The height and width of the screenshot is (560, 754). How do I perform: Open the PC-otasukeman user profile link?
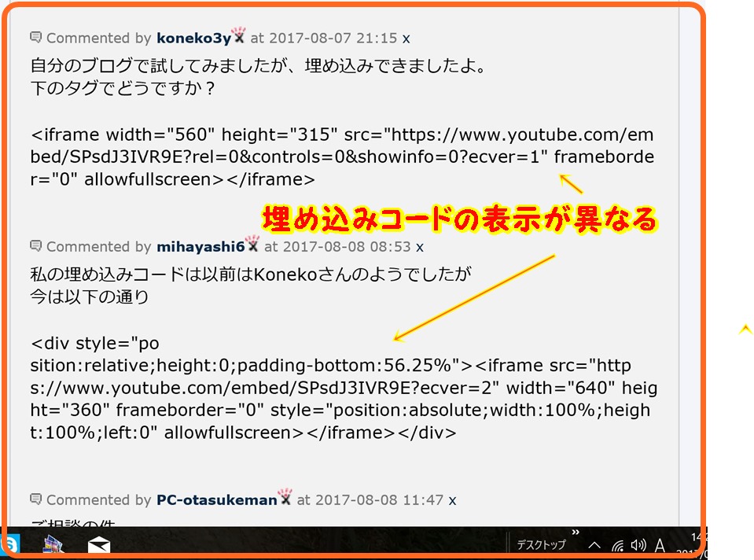[217, 500]
